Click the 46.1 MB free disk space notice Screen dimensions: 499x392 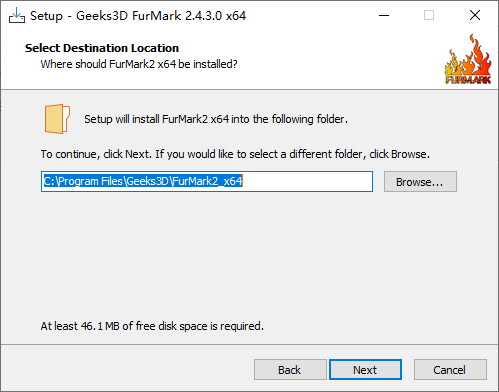(152, 326)
